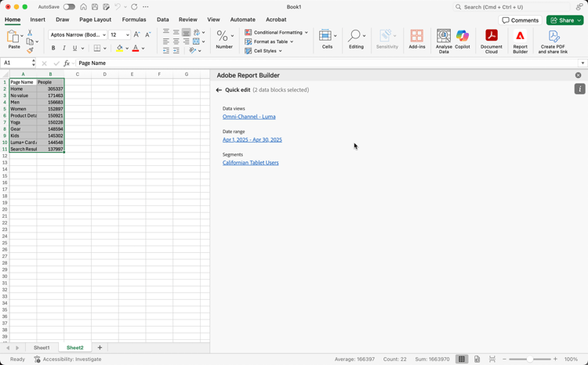Open the Add-ins gallery
588x365 pixels.
[416, 39]
